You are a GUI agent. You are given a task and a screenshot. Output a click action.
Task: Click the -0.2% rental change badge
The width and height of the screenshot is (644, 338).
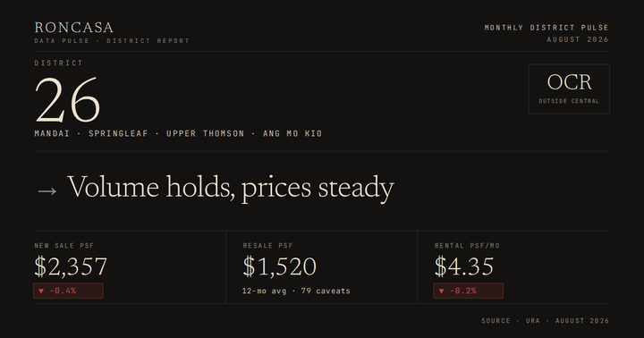(x=469, y=291)
